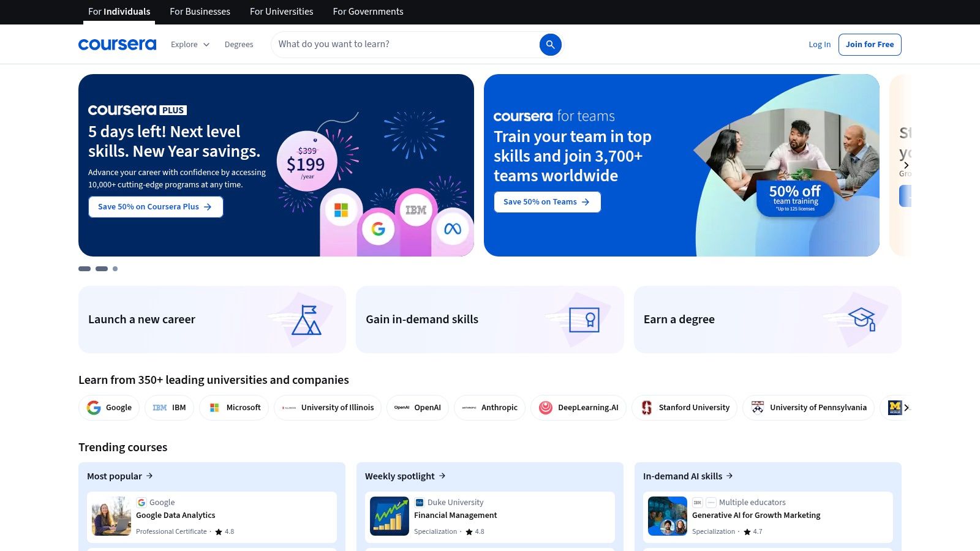
Task: Click the DeepLearning.AI logo icon
Action: pos(545,407)
